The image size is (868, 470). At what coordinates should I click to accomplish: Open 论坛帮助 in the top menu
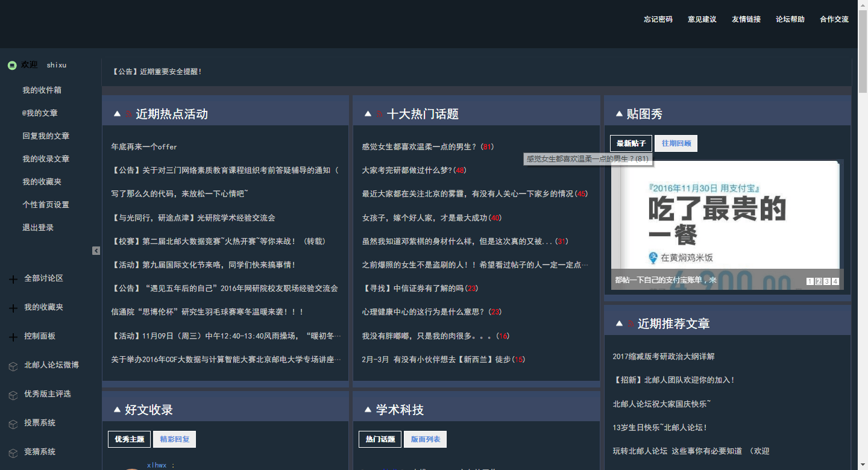point(790,19)
